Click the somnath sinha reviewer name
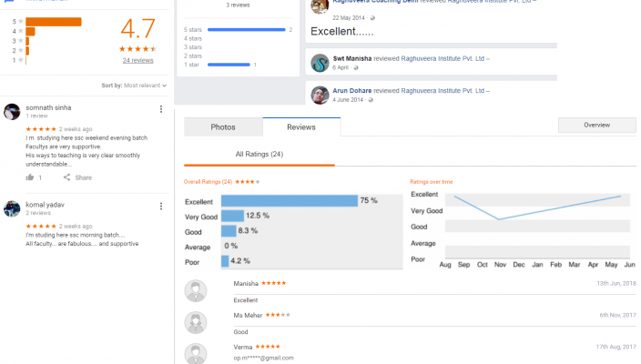Screen dimensions: 641x364 point(48,108)
